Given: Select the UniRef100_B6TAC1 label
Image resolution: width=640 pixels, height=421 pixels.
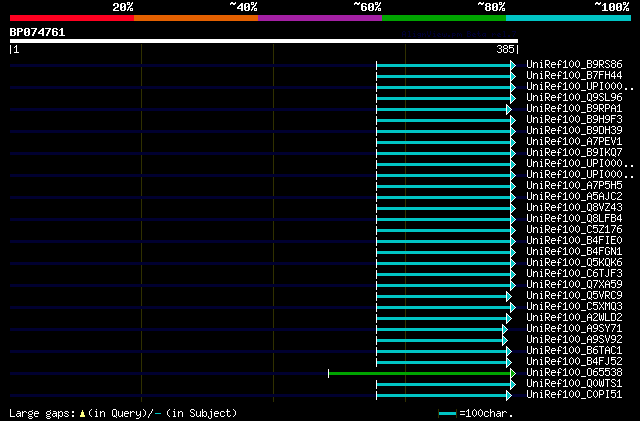Looking at the screenshot, I should tap(574, 351).
